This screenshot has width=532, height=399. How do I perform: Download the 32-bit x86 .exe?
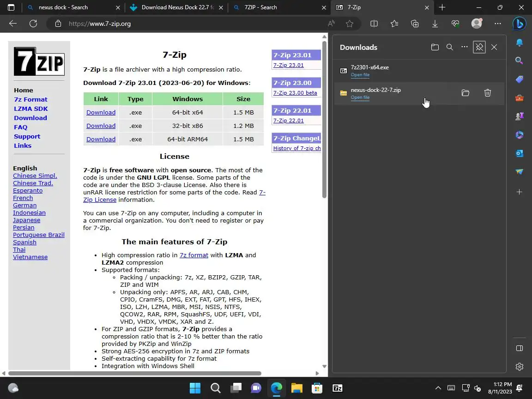point(101,126)
